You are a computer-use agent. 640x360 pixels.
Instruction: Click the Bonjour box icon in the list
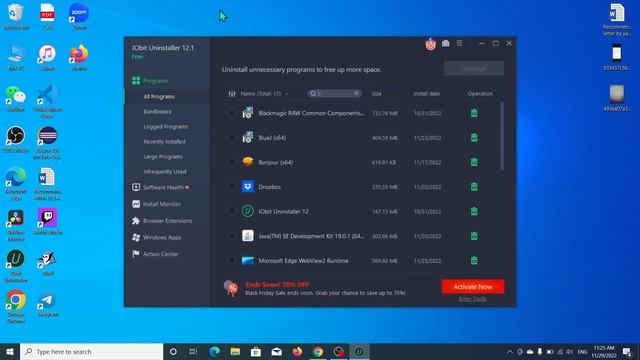(248, 162)
